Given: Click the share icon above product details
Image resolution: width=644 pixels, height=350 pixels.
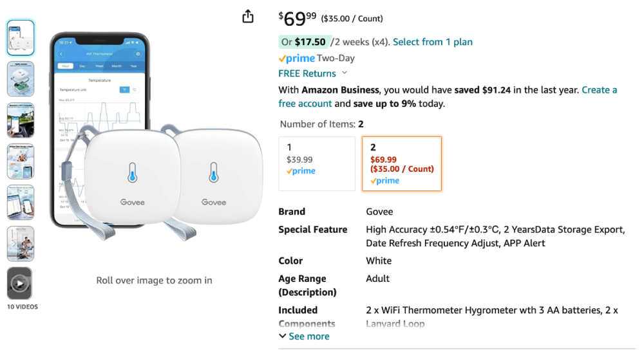Looking at the screenshot, I should pos(248,17).
